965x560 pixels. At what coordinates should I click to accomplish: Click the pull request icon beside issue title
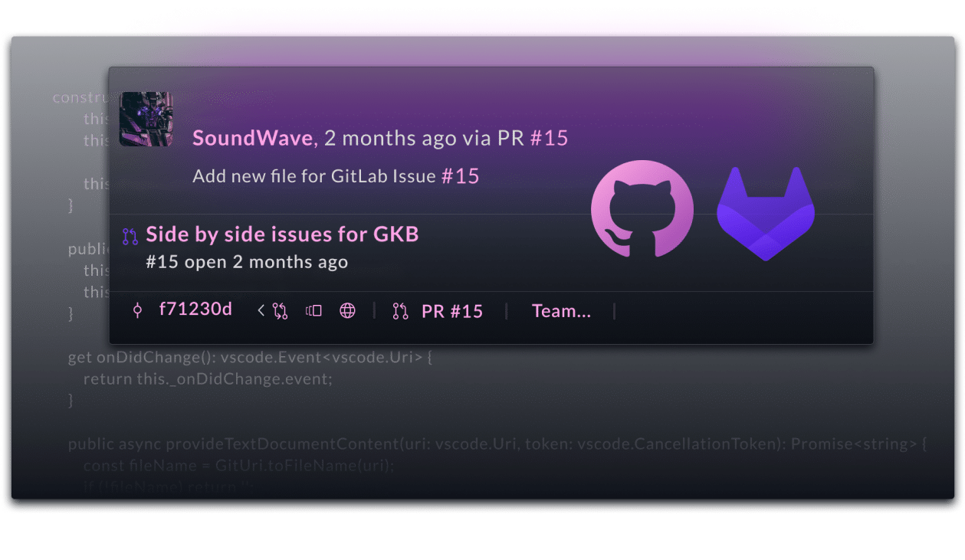pyautogui.click(x=130, y=236)
